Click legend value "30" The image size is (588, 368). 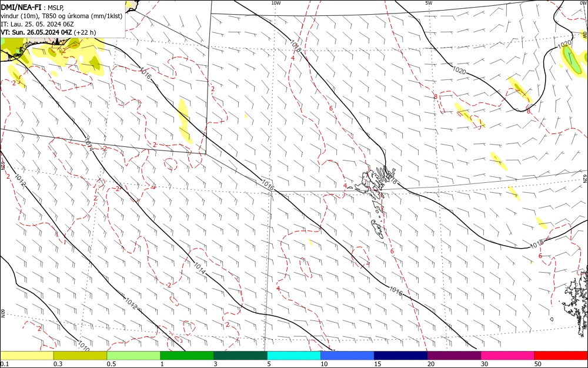click(485, 364)
